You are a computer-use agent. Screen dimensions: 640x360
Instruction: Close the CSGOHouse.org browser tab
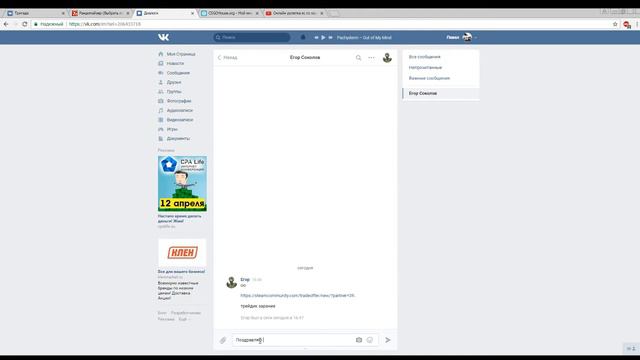pos(257,13)
